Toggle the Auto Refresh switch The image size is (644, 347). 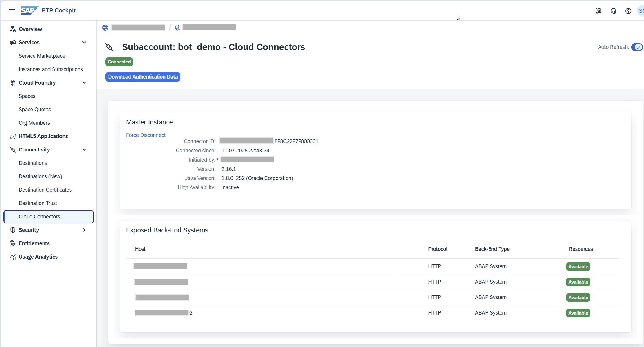click(637, 47)
